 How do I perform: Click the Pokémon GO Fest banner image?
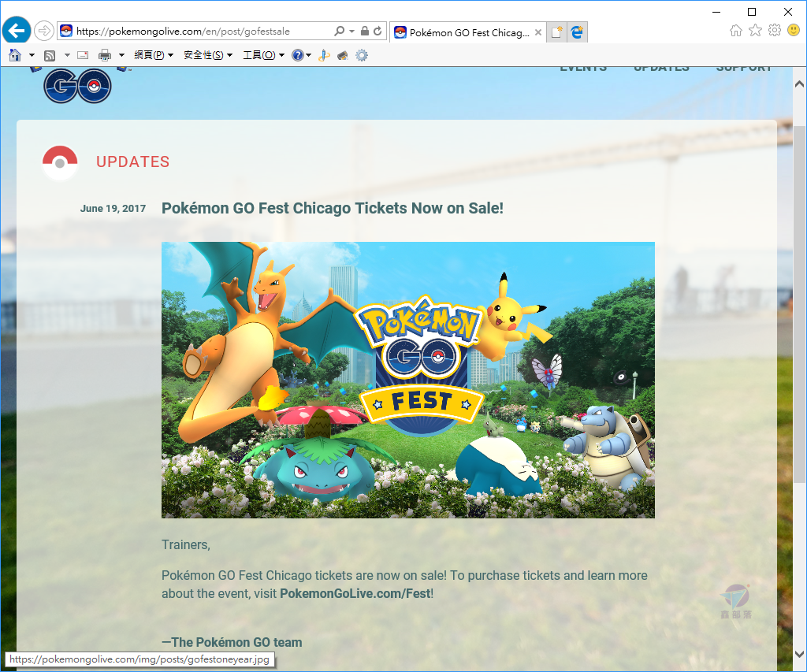tap(408, 380)
